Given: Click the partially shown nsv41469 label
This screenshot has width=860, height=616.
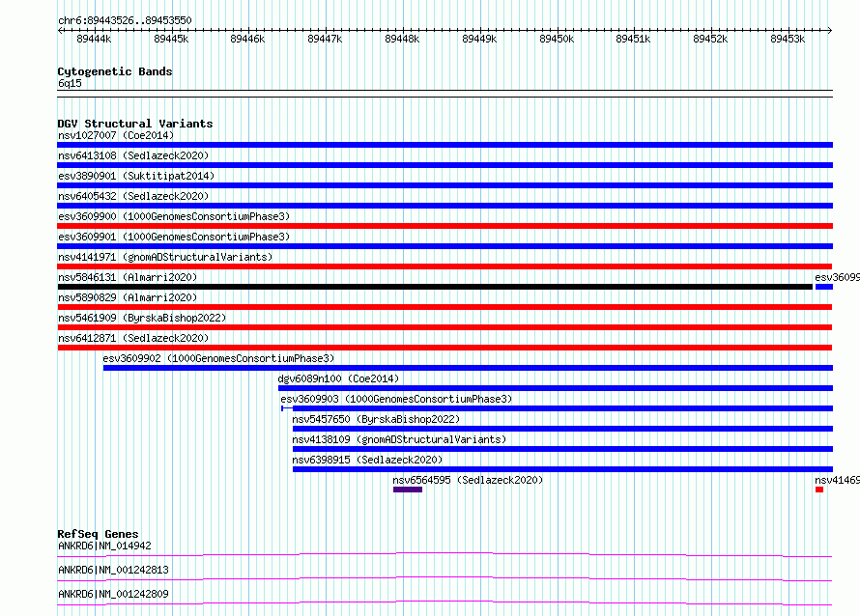Looking at the screenshot, I should pos(837,480).
